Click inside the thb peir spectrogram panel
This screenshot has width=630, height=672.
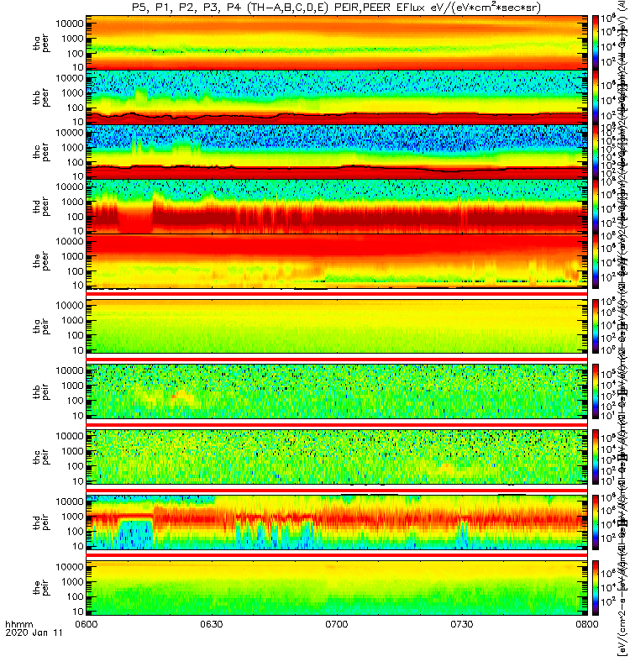pos(337,391)
